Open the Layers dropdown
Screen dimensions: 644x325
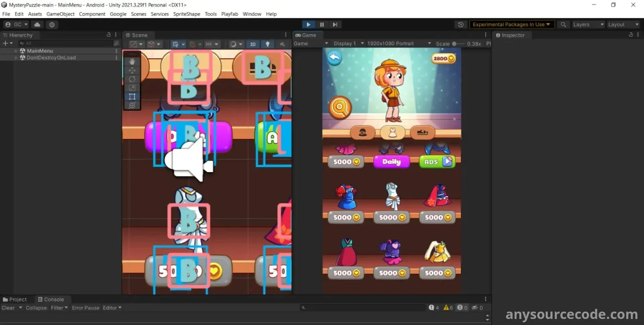tap(588, 24)
